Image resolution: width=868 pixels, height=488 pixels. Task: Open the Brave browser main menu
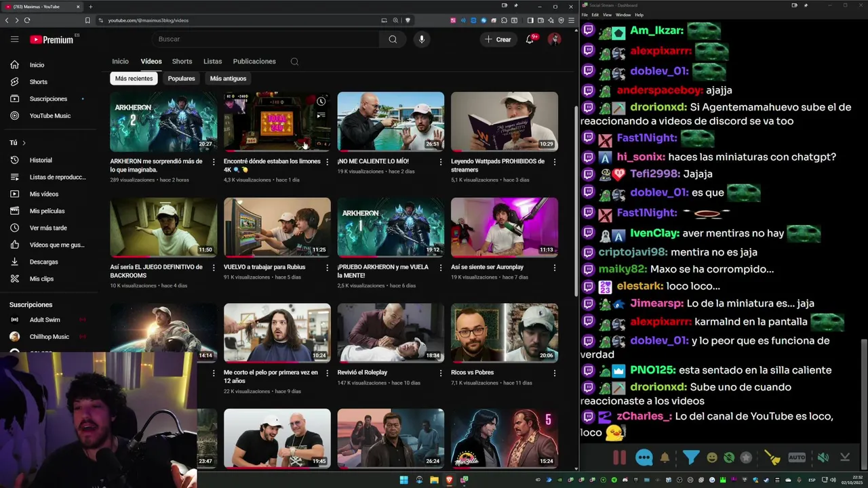tap(570, 20)
